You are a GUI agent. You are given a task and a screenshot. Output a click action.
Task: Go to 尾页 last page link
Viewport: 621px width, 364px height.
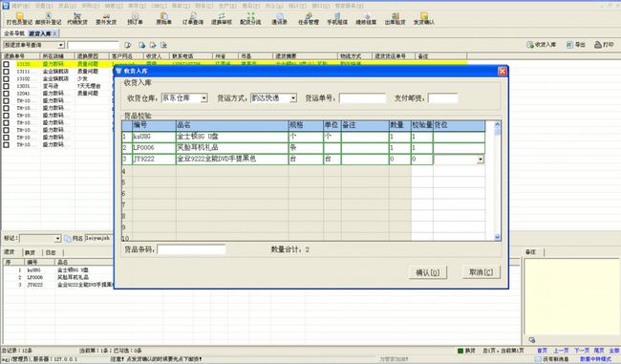coord(599,351)
